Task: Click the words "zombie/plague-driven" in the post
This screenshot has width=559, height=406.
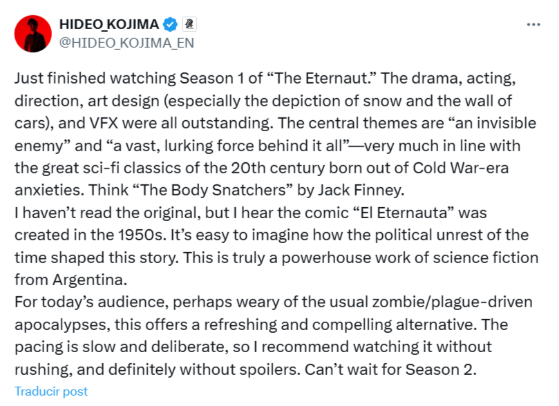Action: tap(452, 302)
